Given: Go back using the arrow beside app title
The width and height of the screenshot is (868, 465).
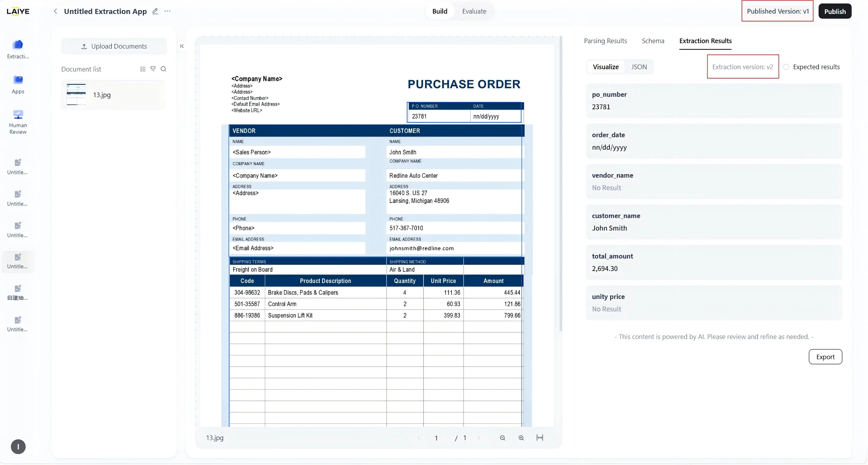Looking at the screenshot, I should (56, 11).
